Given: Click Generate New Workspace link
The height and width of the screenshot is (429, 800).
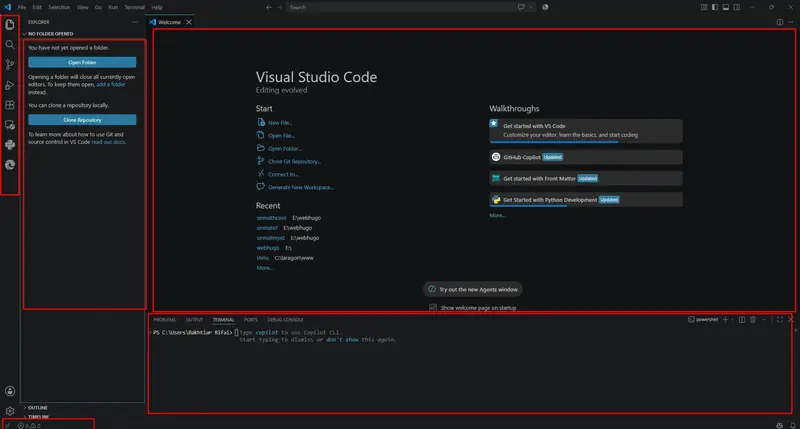Looking at the screenshot, I should (x=301, y=187).
